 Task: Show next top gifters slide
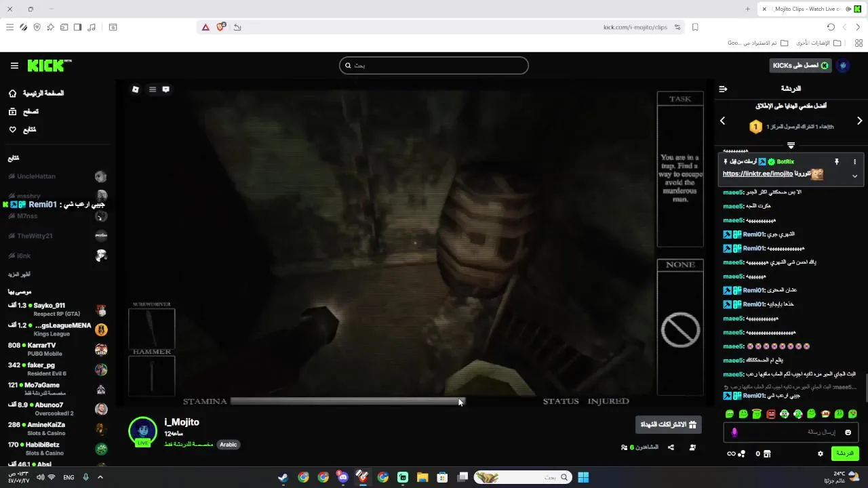860,121
